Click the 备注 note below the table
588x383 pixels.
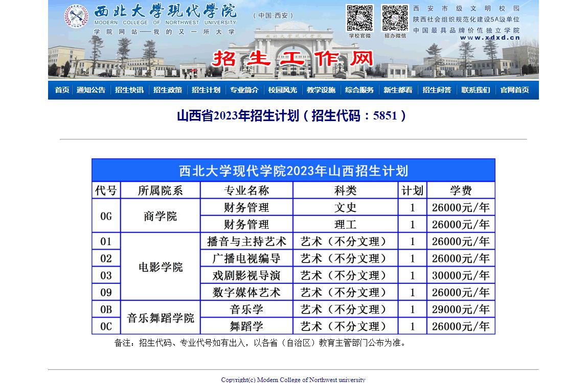point(260,343)
